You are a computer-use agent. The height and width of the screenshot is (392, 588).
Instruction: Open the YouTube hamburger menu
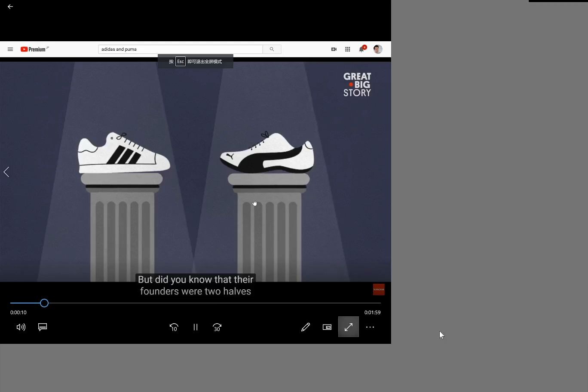[x=10, y=49]
